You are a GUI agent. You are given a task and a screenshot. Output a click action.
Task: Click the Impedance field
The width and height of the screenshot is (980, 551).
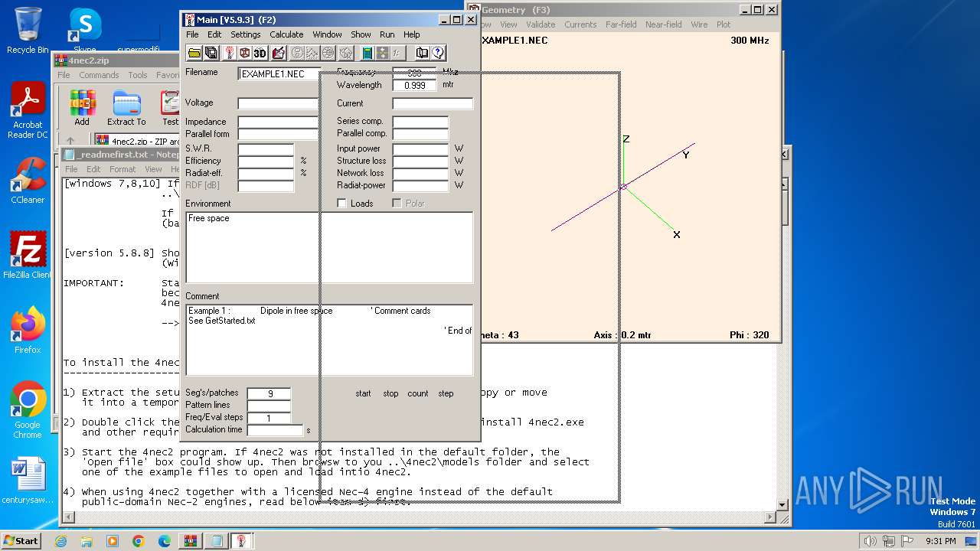278,122
